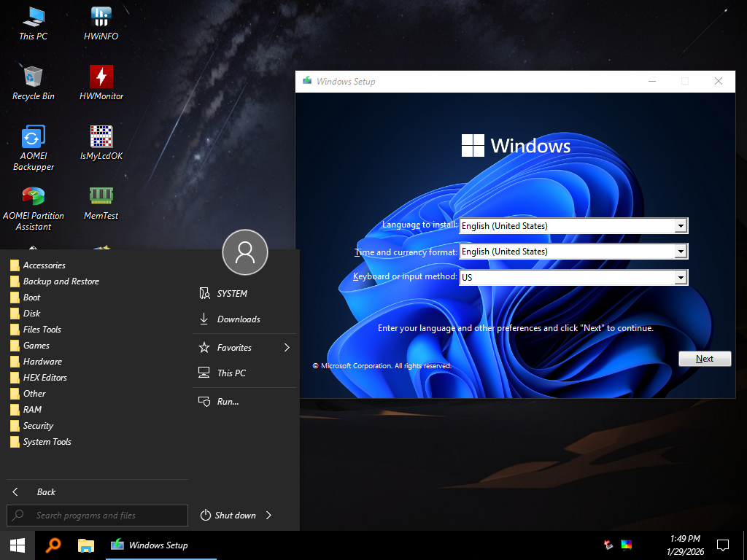
Task: Open File Explorer from the taskbar
Action: click(x=85, y=545)
